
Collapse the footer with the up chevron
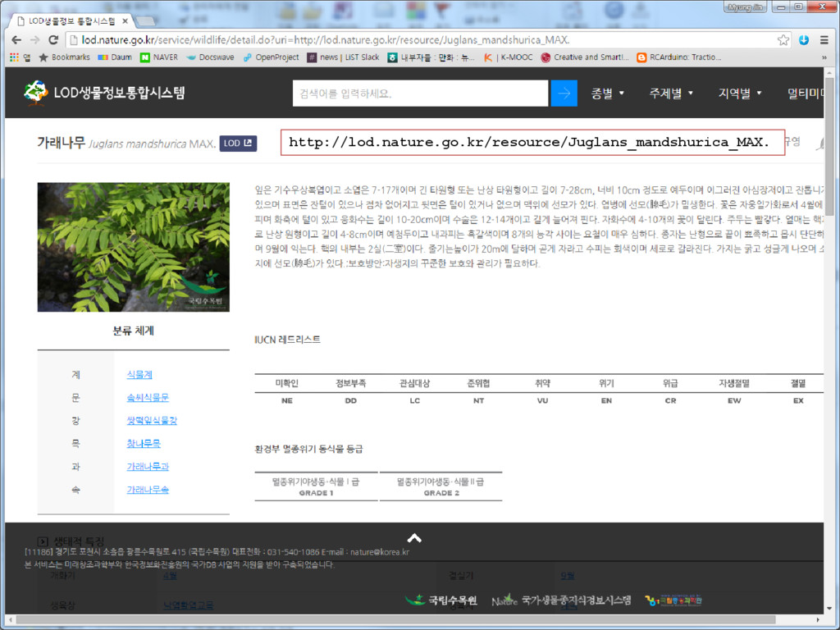click(x=414, y=538)
